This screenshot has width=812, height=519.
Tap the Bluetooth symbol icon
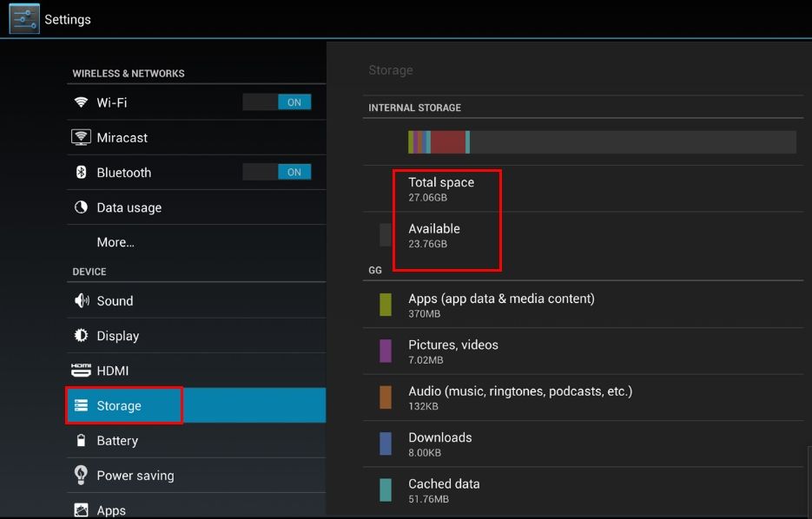click(81, 173)
